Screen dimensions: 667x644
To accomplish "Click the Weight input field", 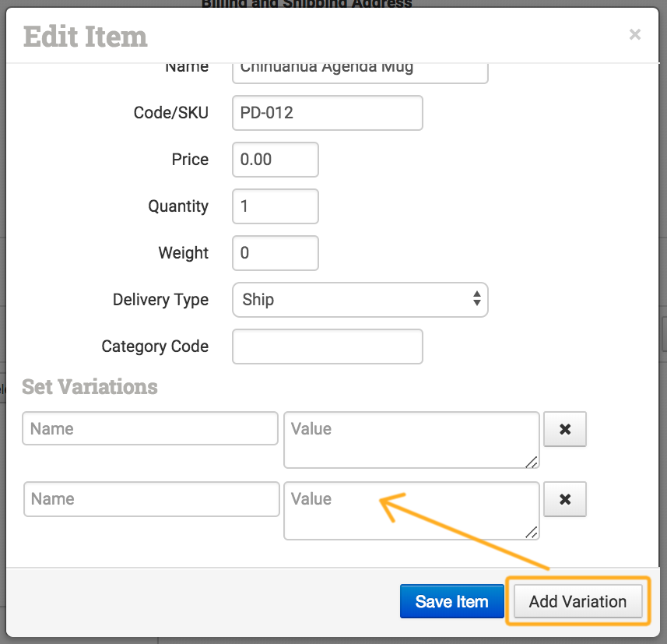I will [x=276, y=253].
